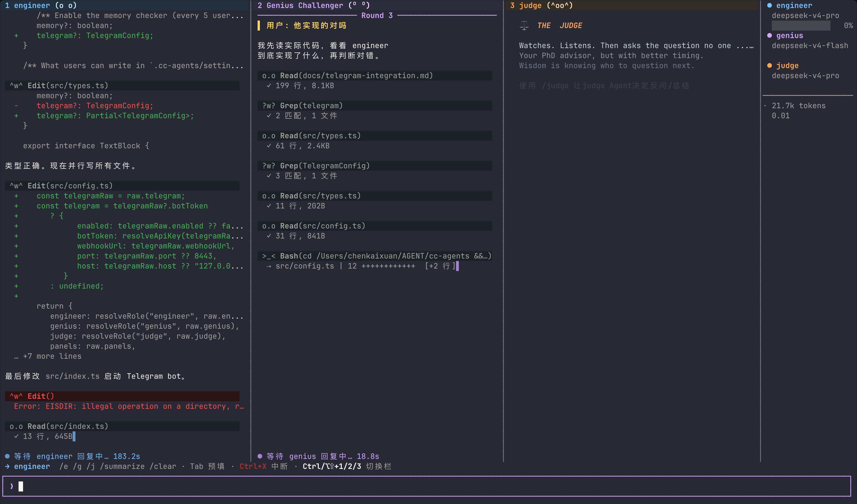
Task: Click the arrow icon before engineer in the hint bar
Action: [7, 466]
